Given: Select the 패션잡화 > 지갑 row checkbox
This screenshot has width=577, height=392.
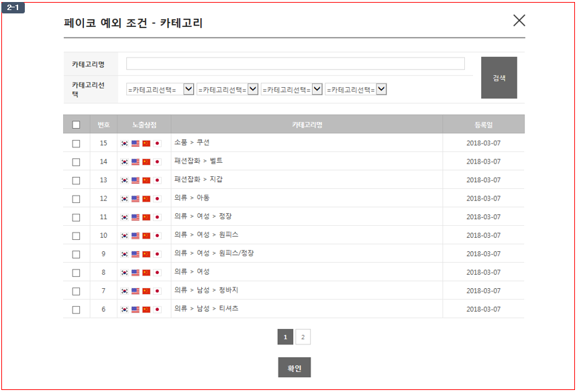Looking at the screenshot, I should pyautogui.click(x=76, y=180).
